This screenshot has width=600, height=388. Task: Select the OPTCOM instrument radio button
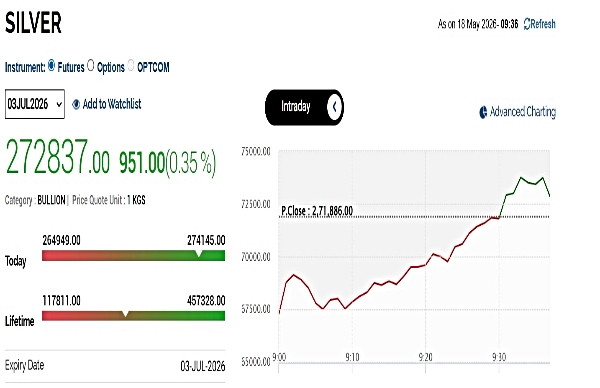[130, 65]
